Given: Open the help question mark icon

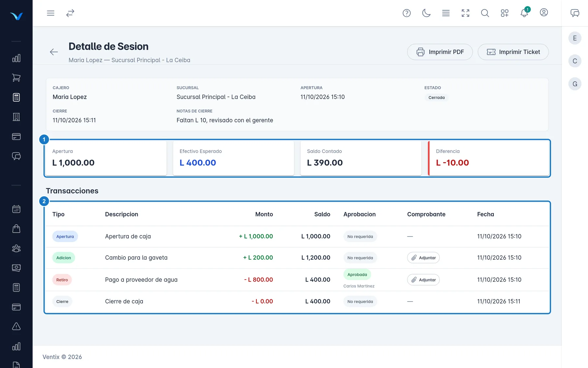Looking at the screenshot, I should coord(407,13).
